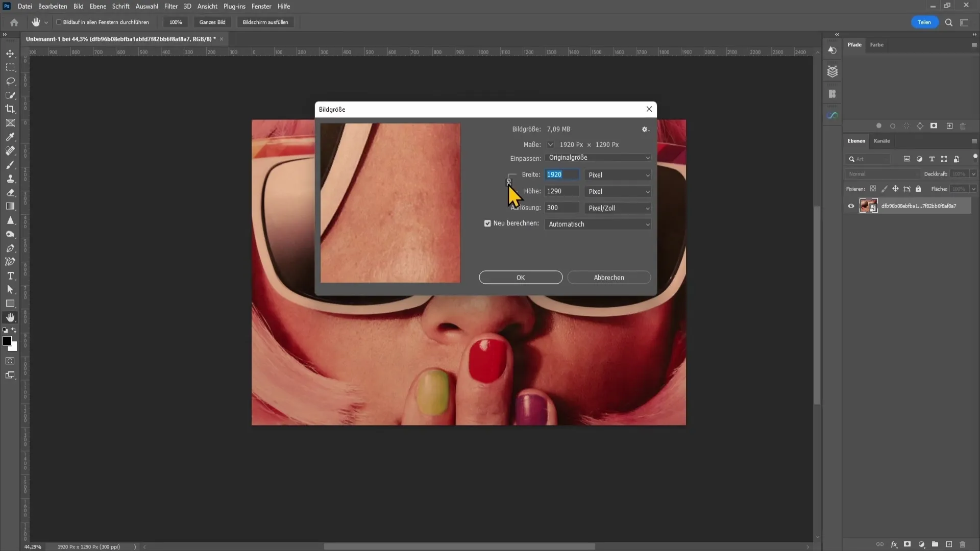The height and width of the screenshot is (551, 980).
Task: Open blend mode Normal dropdown
Action: [882, 174]
